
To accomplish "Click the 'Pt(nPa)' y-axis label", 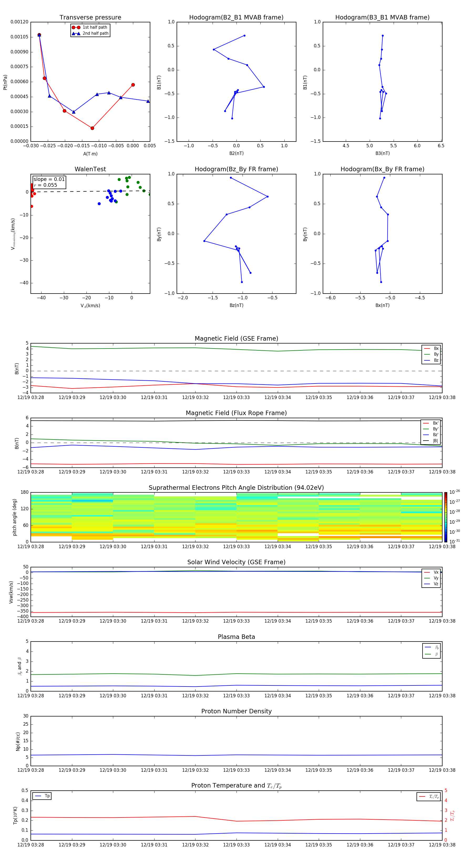I will point(5,82).
